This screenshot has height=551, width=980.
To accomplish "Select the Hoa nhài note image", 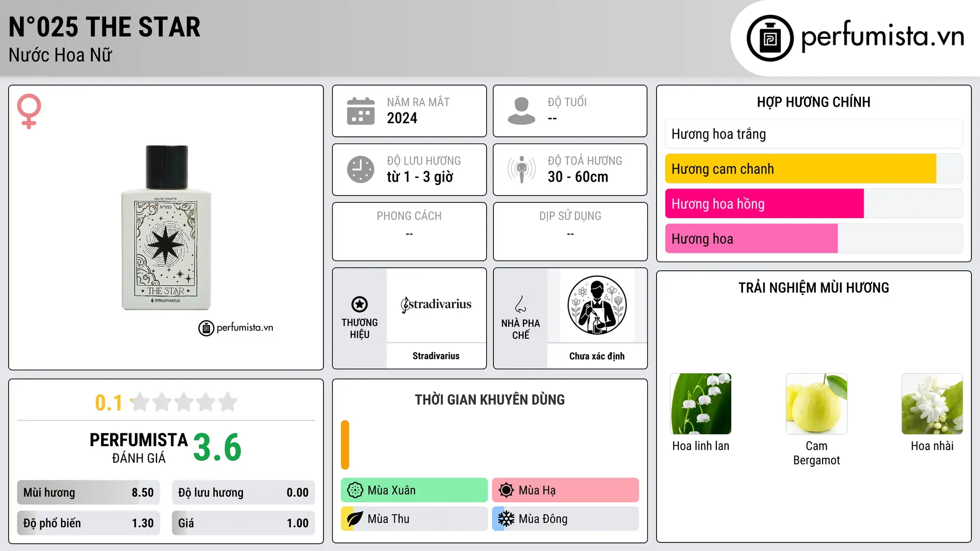I will [x=932, y=404].
